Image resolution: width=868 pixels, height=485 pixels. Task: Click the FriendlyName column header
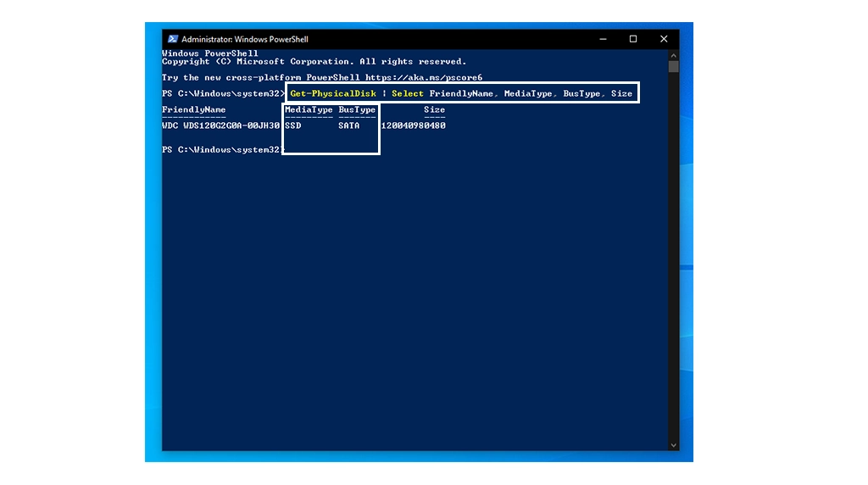194,109
